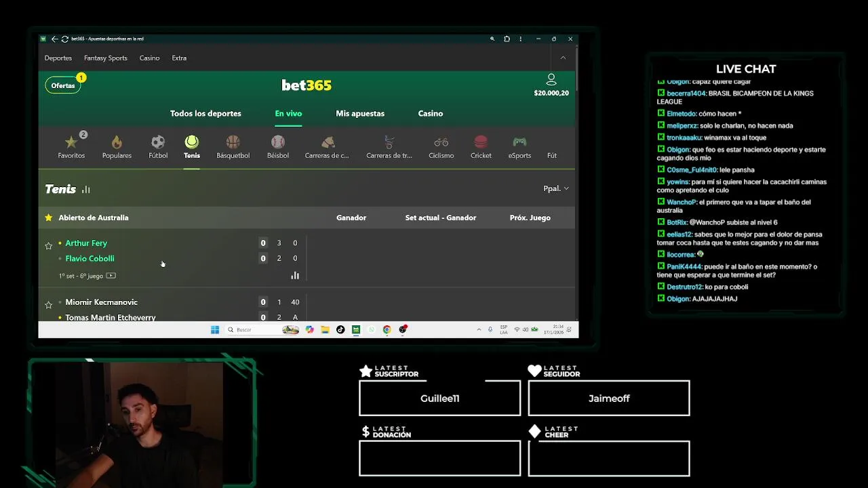Click the microphone tray icon
Image resolution: width=868 pixels, height=488 pixels.
coord(490,329)
